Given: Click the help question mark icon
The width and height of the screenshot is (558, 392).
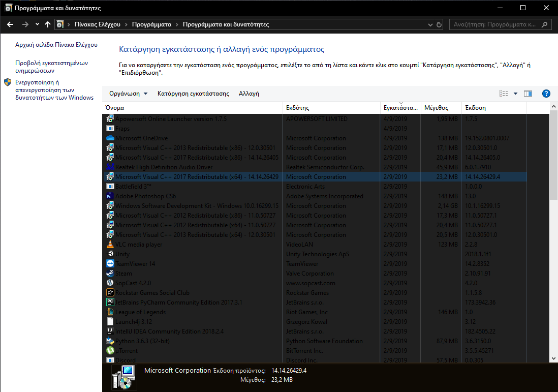Looking at the screenshot, I should (546, 94).
